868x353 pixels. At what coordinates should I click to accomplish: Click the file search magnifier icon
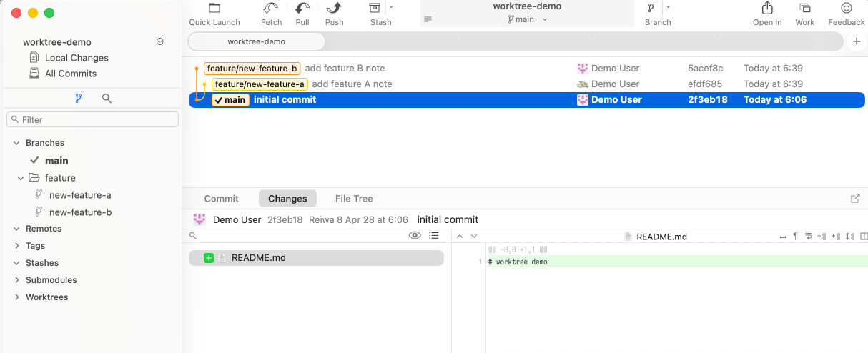coord(193,236)
